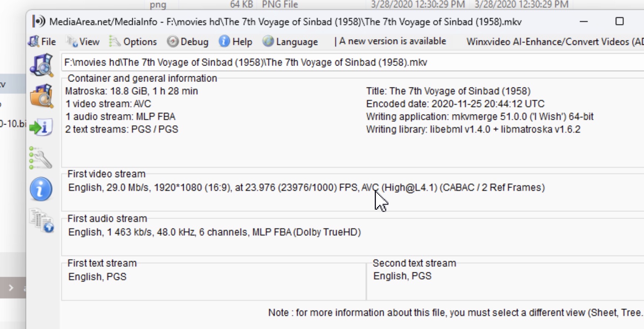Click the blue About info sidebar icon
The image size is (644, 329).
(x=41, y=189)
